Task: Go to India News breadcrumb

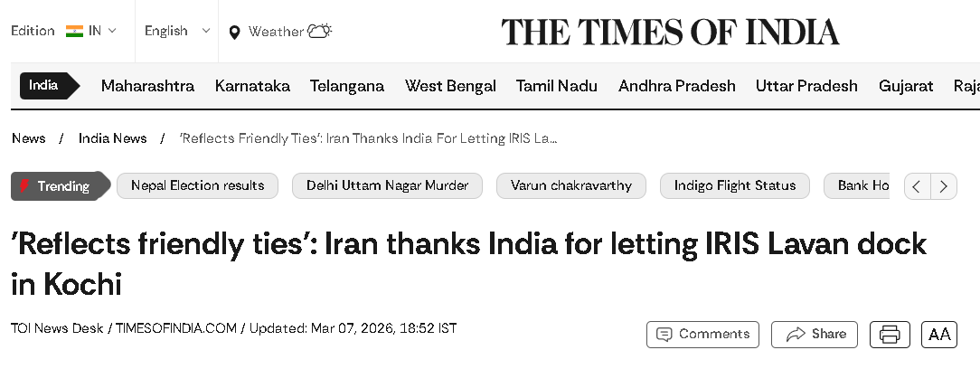Action: (112, 138)
